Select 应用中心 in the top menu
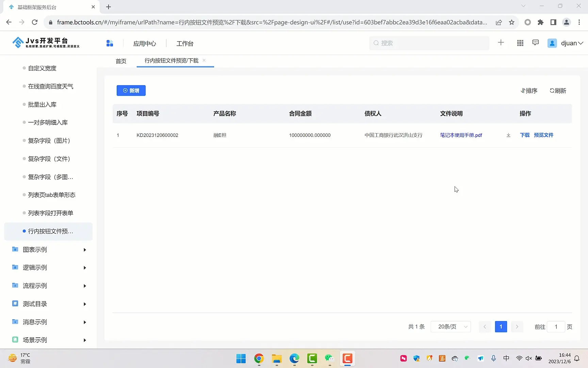588x368 pixels. [x=145, y=43]
